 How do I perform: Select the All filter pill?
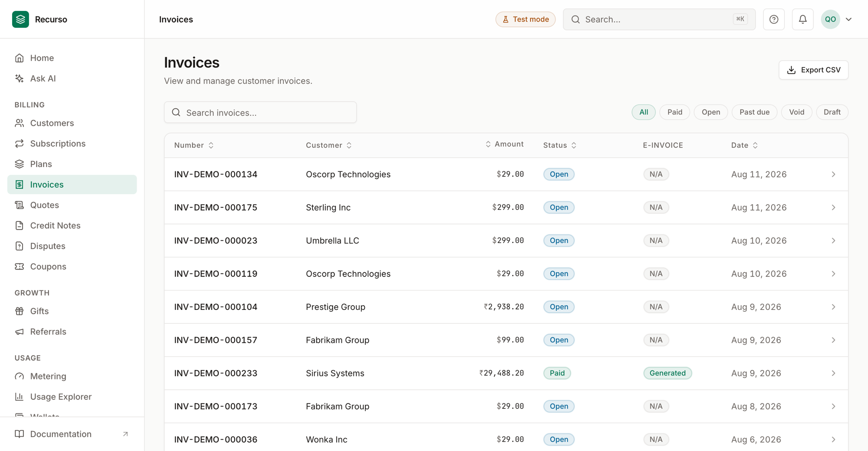click(644, 112)
